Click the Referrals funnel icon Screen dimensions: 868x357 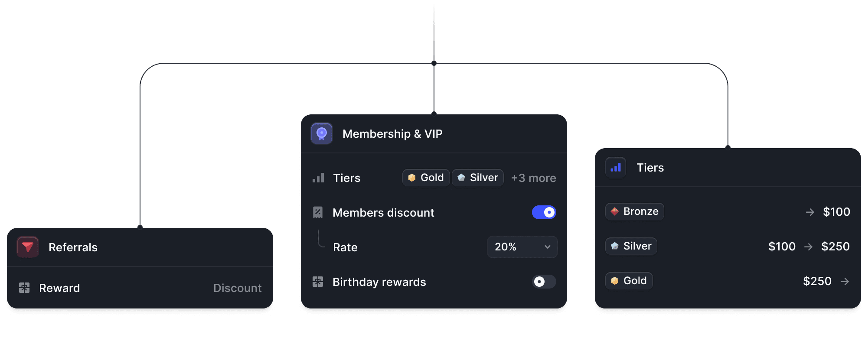[x=28, y=247]
